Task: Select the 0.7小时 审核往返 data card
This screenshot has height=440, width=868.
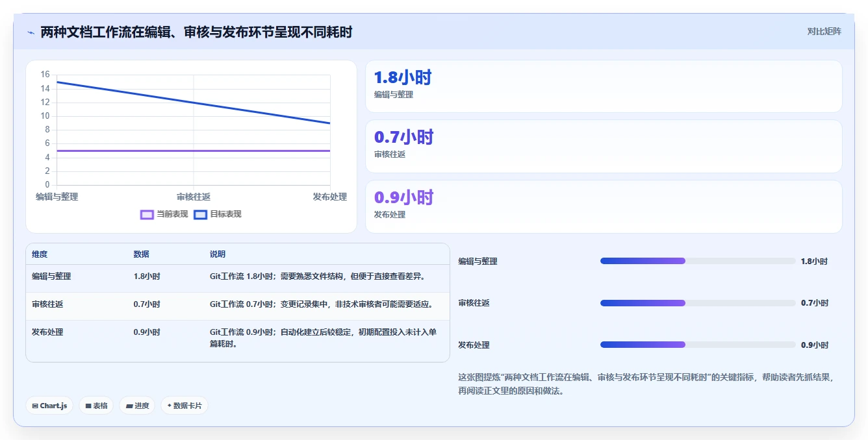Action: click(x=604, y=146)
